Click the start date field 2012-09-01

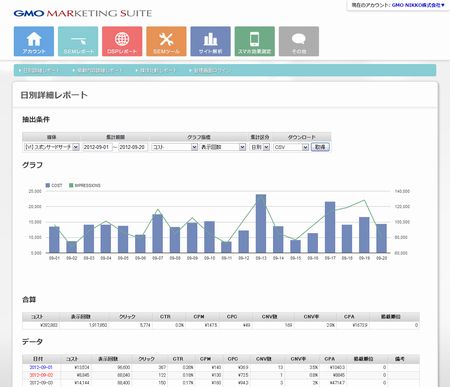[x=97, y=147]
